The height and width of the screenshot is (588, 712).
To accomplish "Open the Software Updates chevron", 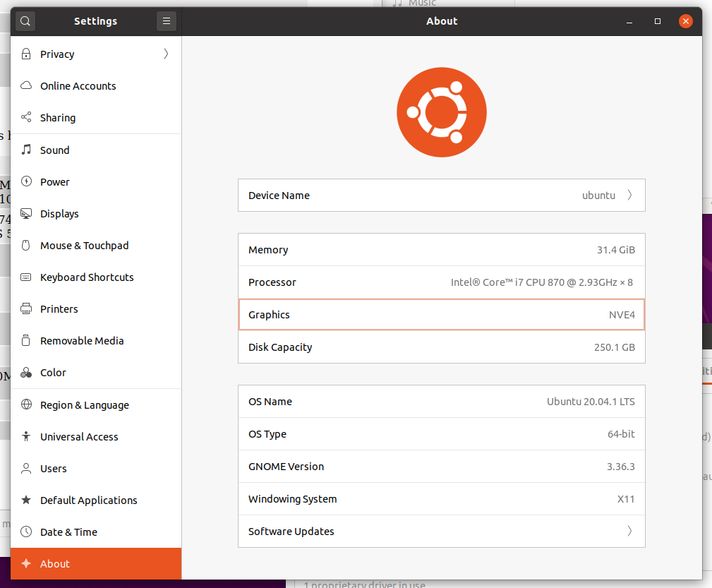I will tap(630, 531).
